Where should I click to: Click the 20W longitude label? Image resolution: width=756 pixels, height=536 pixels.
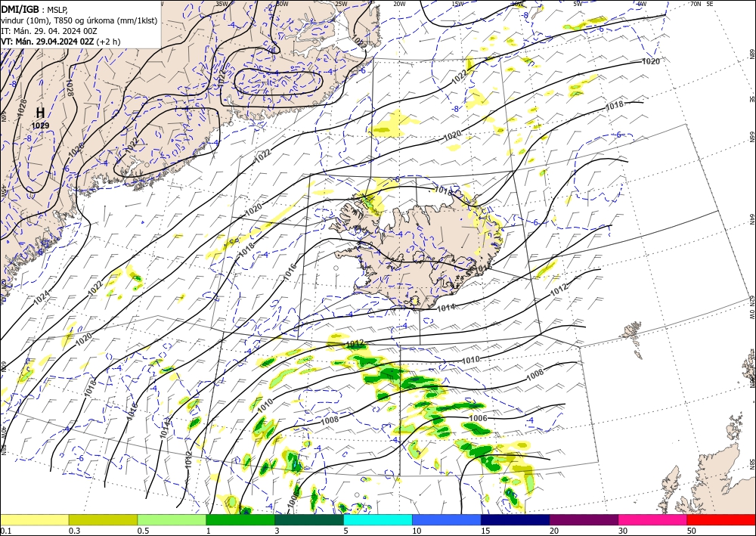coord(398,4)
